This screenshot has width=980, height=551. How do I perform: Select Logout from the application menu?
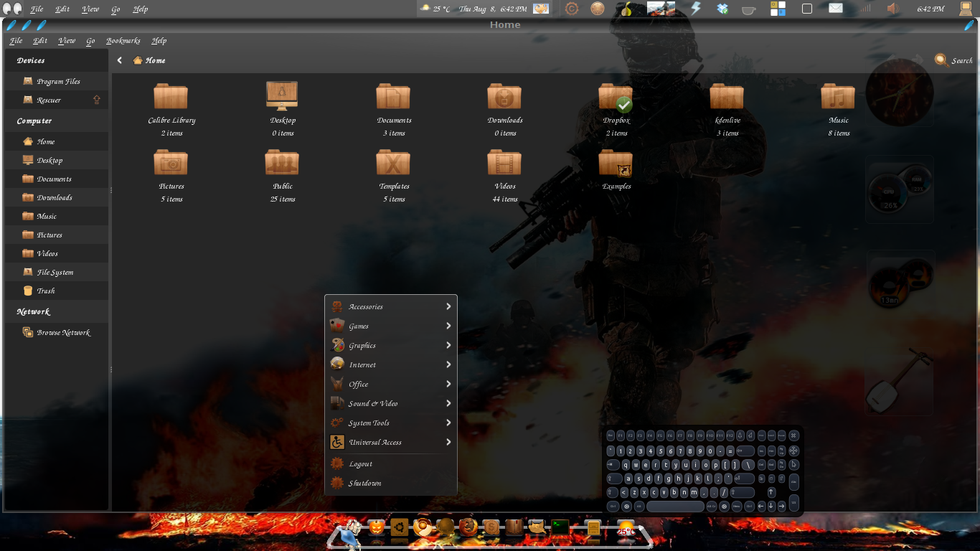(x=391, y=463)
